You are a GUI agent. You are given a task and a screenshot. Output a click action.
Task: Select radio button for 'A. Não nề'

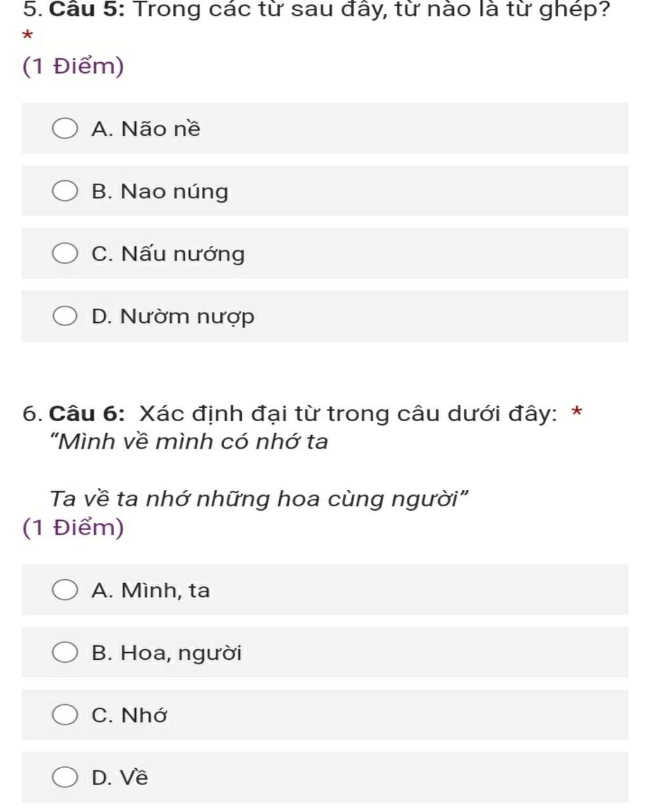[65, 129]
